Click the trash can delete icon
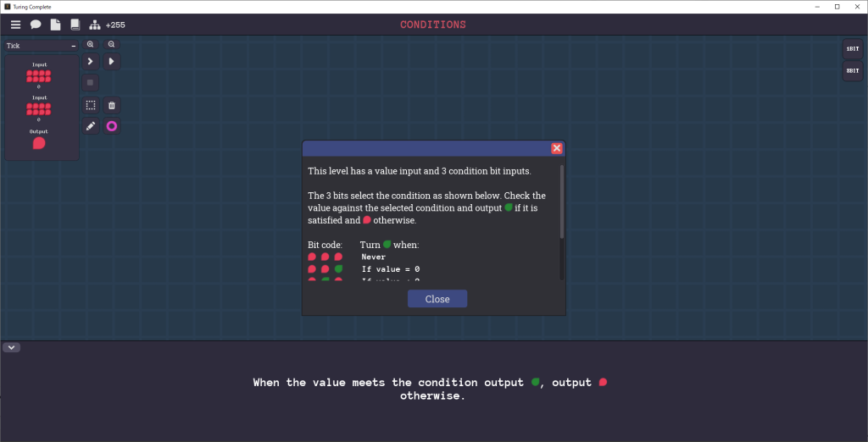The height and width of the screenshot is (442, 868). pos(111,105)
